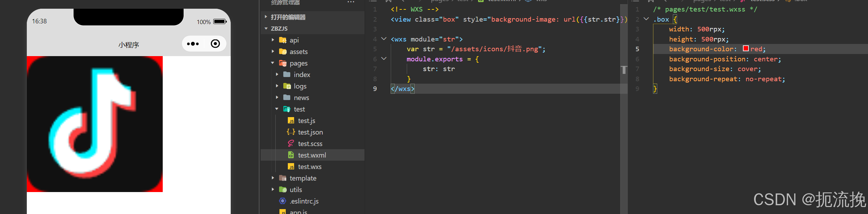The width and height of the screenshot is (868, 214).
Task: Click the assets folder icon
Action: [283, 52]
